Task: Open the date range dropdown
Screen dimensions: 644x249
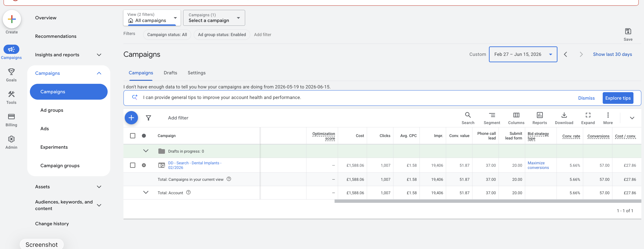Action: tap(523, 54)
